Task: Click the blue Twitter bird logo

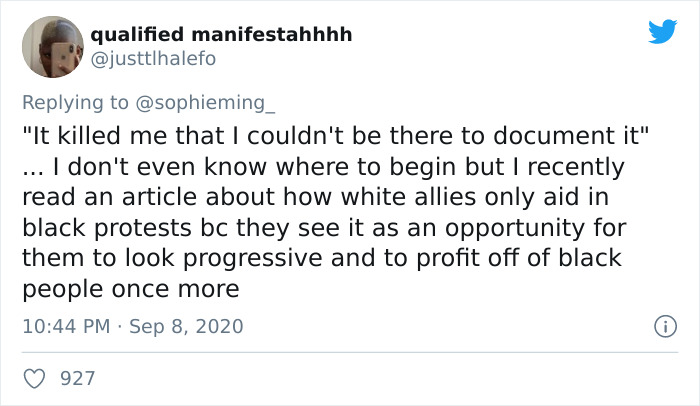Action: (x=662, y=31)
